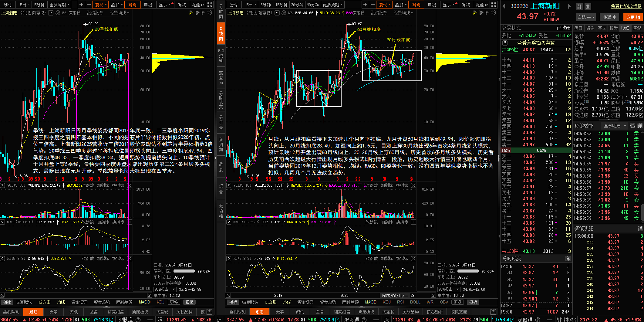
Task: Click left chart top-right gear icon
Action: 210,13
